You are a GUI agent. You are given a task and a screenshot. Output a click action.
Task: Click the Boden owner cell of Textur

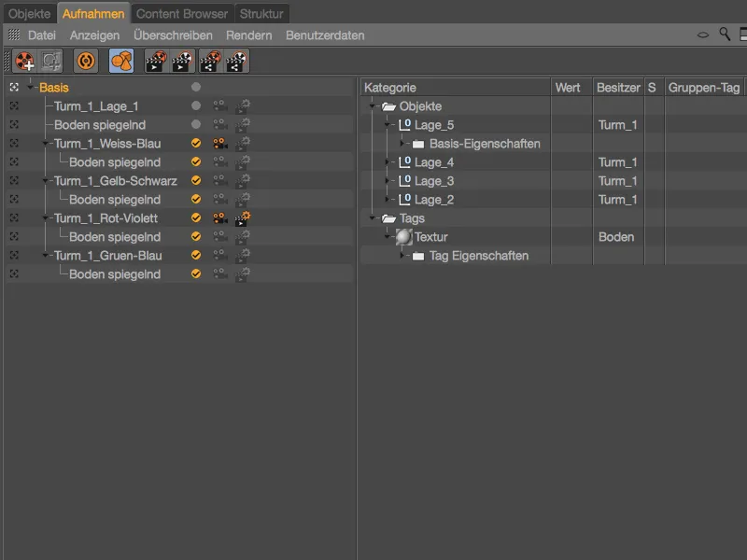coord(616,237)
